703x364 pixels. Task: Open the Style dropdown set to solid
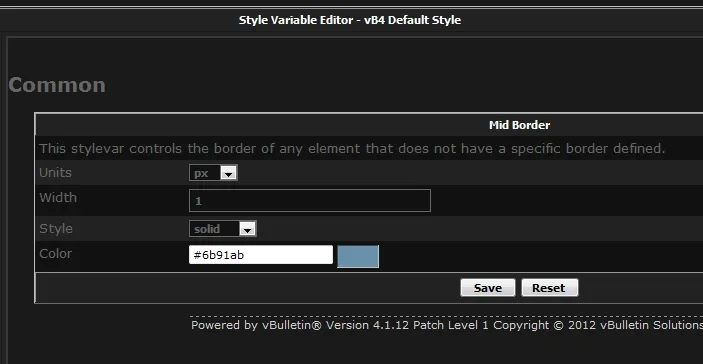pos(223,229)
